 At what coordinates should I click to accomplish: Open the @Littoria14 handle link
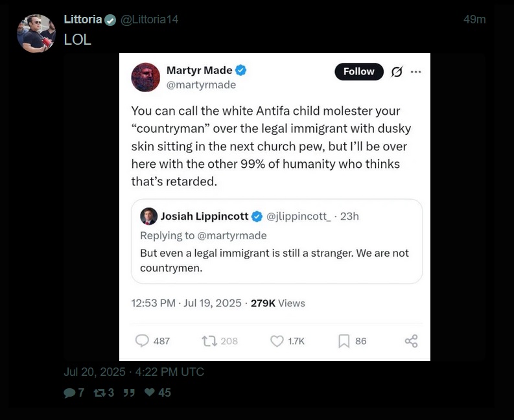(150, 19)
